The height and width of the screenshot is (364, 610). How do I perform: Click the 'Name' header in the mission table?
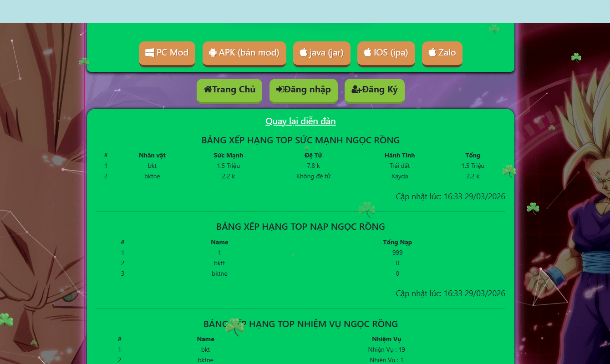tap(206, 339)
